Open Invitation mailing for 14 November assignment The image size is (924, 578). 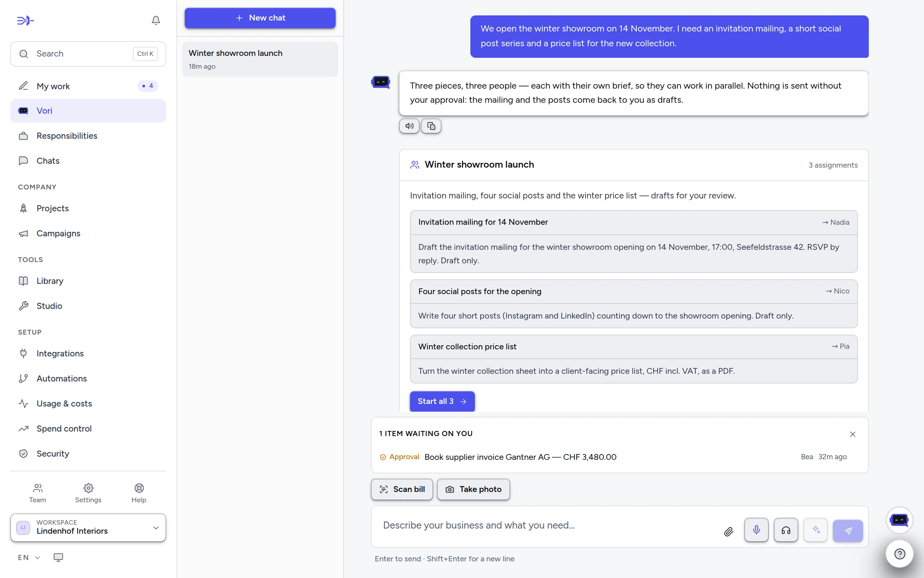tap(634, 241)
